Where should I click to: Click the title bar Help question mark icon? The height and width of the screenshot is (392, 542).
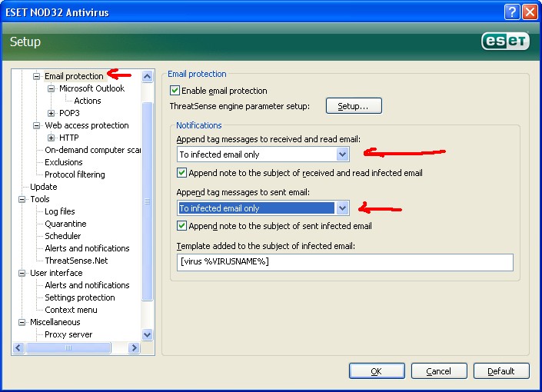tap(512, 12)
